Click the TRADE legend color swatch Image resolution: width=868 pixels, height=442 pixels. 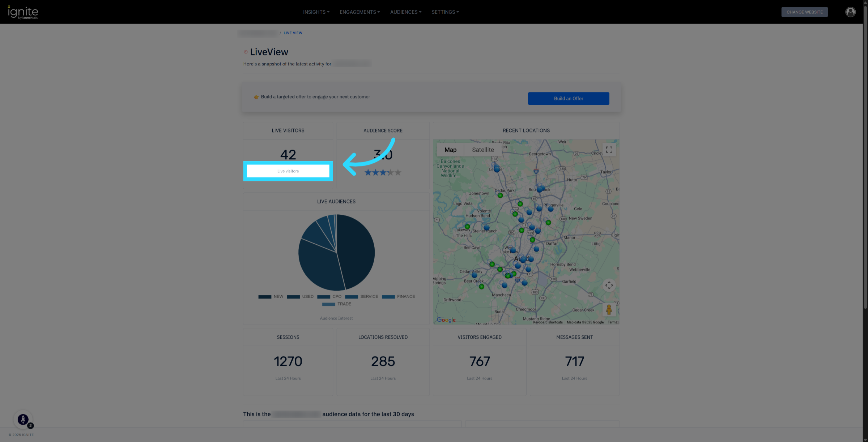point(328,304)
